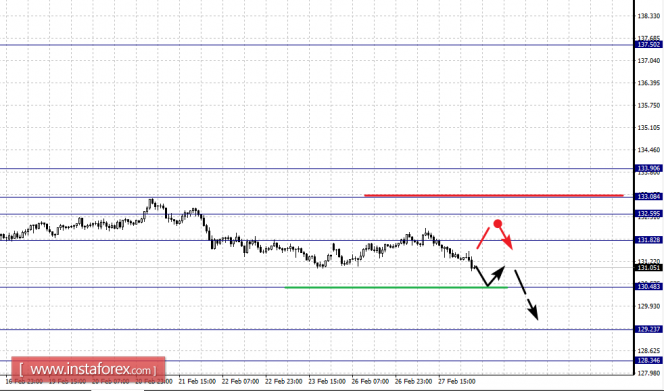Click the 135.750 price axis label
This screenshot has width=664, height=391.
pos(649,105)
